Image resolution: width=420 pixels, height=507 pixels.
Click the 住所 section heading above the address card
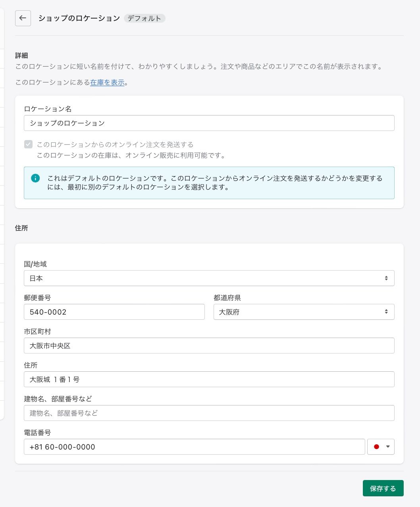tap(21, 228)
